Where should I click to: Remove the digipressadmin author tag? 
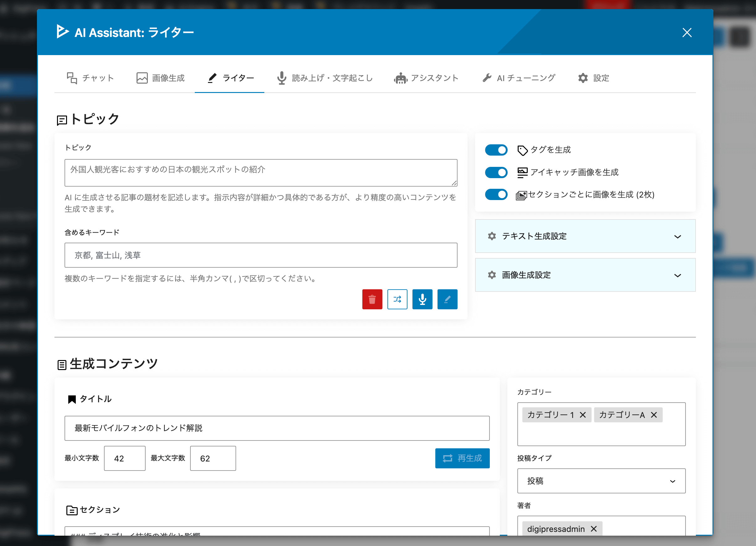click(594, 529)
